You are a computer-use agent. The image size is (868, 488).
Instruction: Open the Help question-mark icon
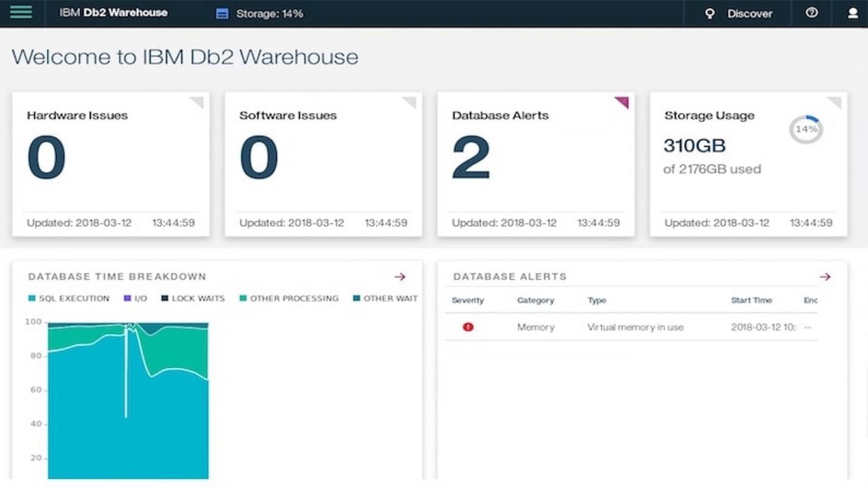click(811, 13)
